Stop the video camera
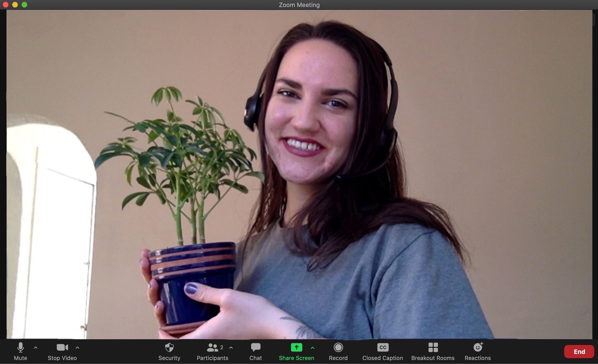The width and height of the screenshot is (598, 364). point(62,351)
